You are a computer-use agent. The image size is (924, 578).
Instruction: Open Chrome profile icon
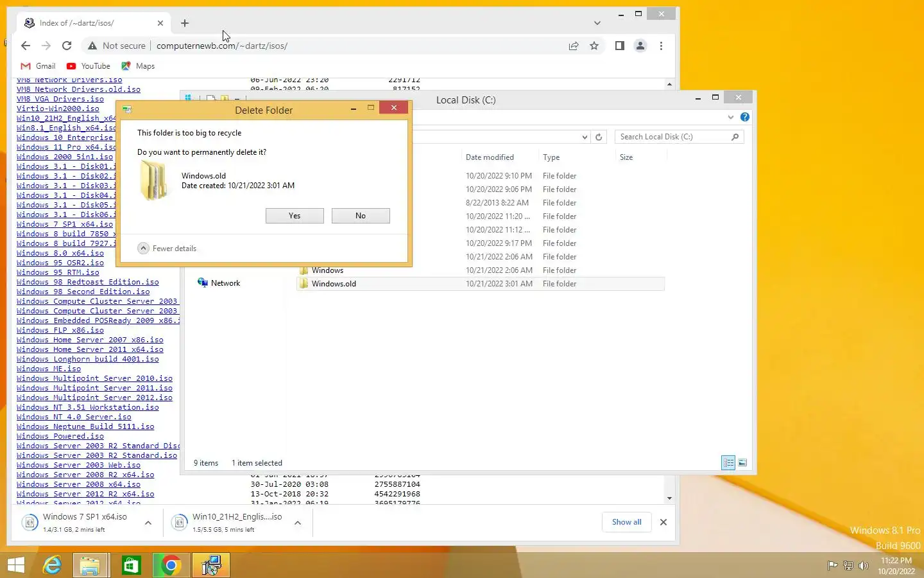pyautogui.click(x=640, y=46)
